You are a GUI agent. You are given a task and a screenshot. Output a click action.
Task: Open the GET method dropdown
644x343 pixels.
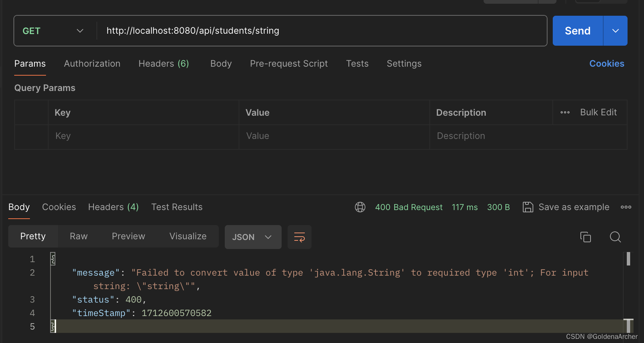click(x=53, y=31)
